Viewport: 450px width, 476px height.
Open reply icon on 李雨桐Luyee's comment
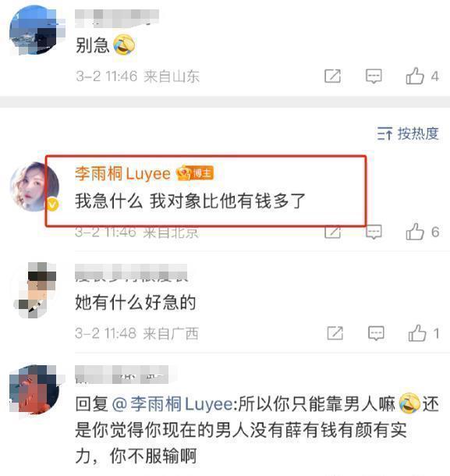click(374, 232)
